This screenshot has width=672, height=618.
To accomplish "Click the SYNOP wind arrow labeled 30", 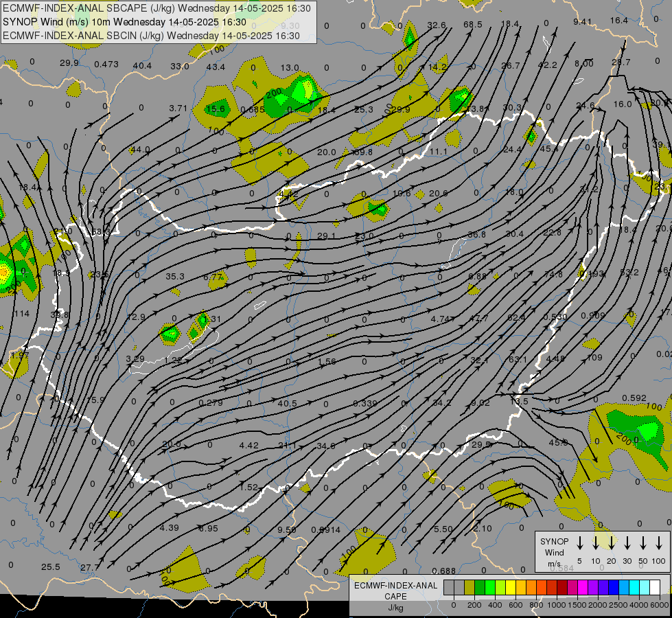I will point(627,542).
